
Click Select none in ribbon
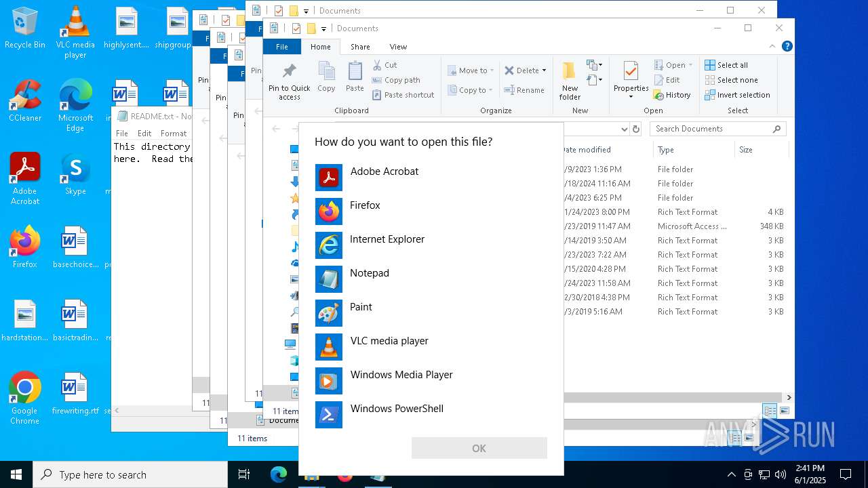[731, 80]
